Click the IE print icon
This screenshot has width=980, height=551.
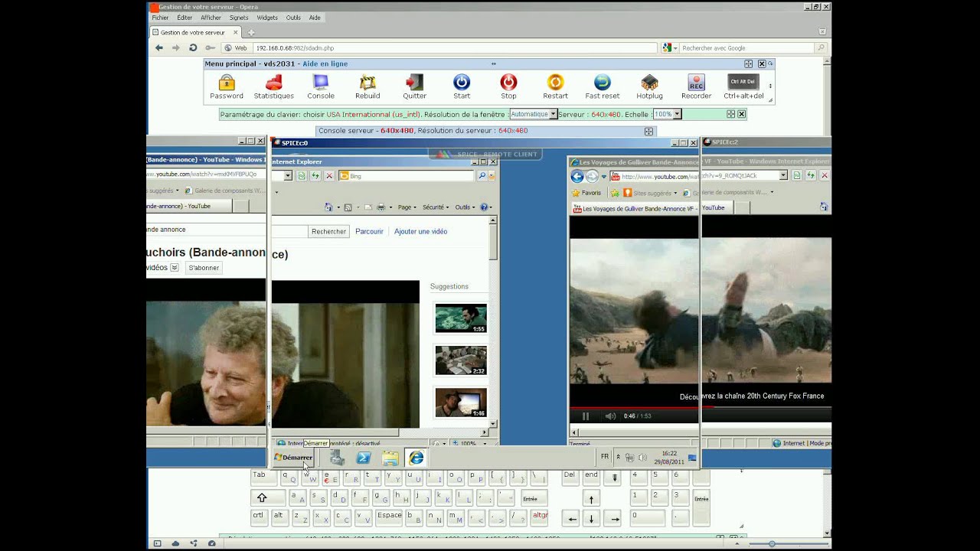tap(381, 207)
